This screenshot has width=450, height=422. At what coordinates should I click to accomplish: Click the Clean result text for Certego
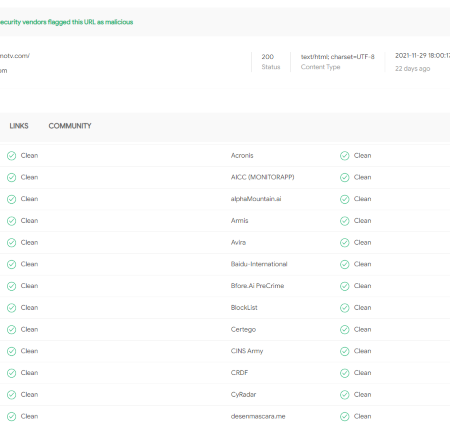362,329
